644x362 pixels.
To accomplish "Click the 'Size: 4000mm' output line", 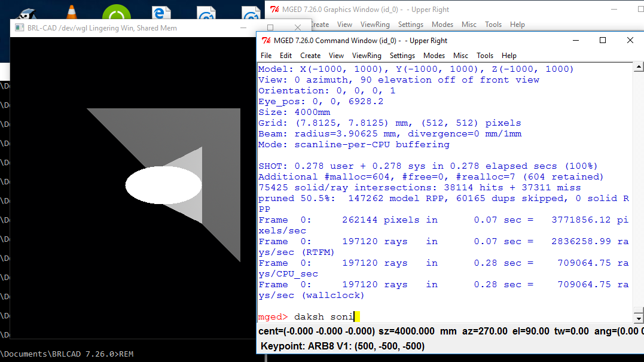I will (x=294, y=112).
